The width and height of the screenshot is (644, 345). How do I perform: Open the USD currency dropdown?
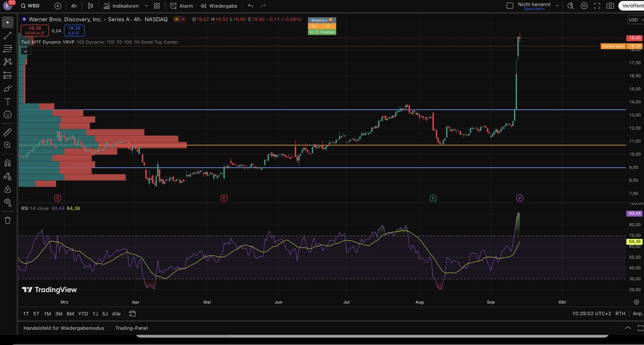click(x=635, y=20)
